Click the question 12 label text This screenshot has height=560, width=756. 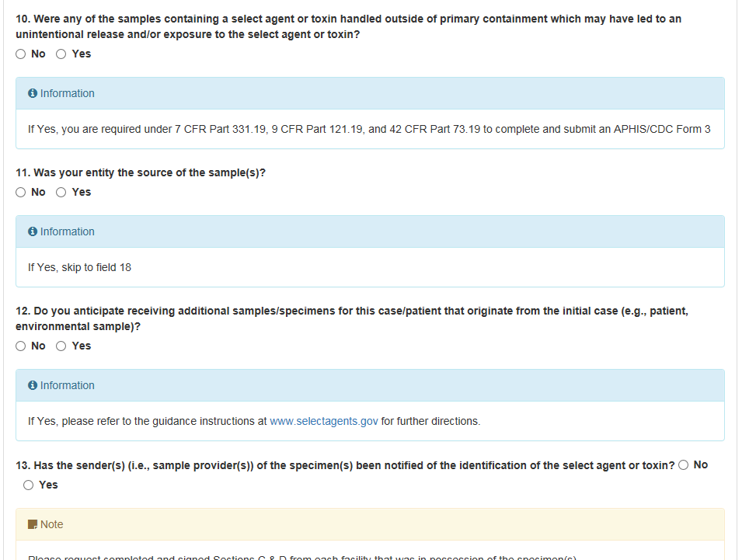[352, 318]
